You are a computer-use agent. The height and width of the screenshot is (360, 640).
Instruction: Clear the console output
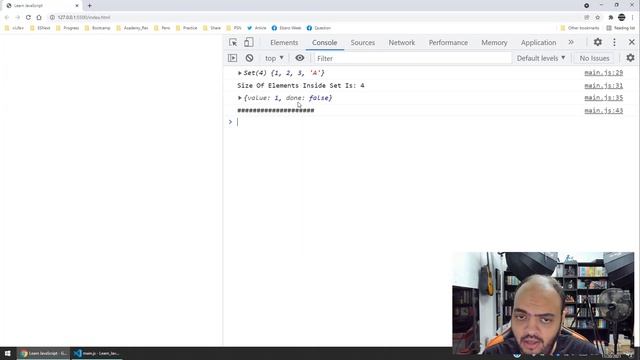(x=249, y=58)
